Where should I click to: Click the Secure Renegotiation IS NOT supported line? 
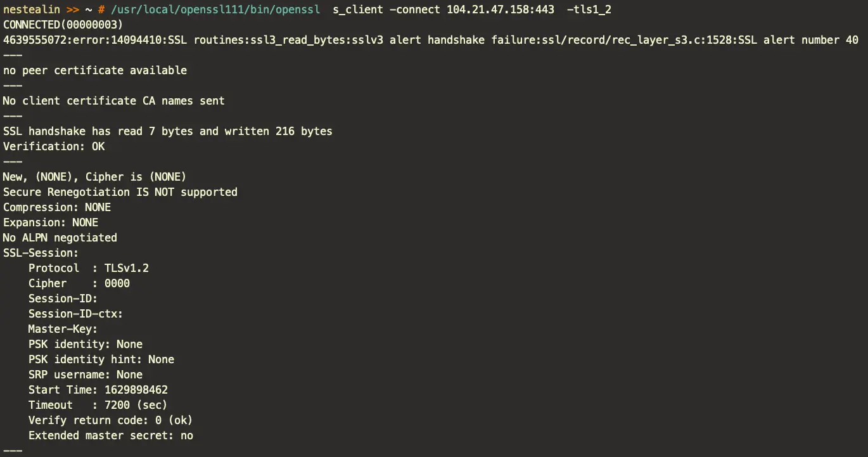pyautogui.click(x=120, y=192)
